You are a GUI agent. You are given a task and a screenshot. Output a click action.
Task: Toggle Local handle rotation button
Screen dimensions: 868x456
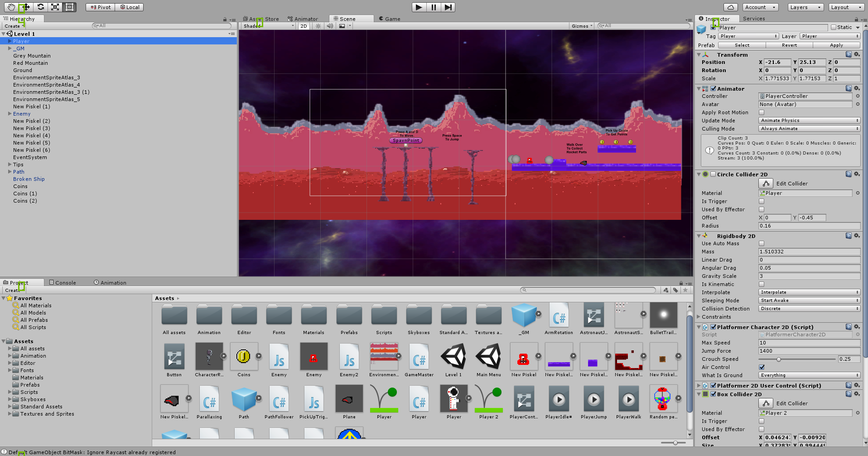[x=130, y=7]
